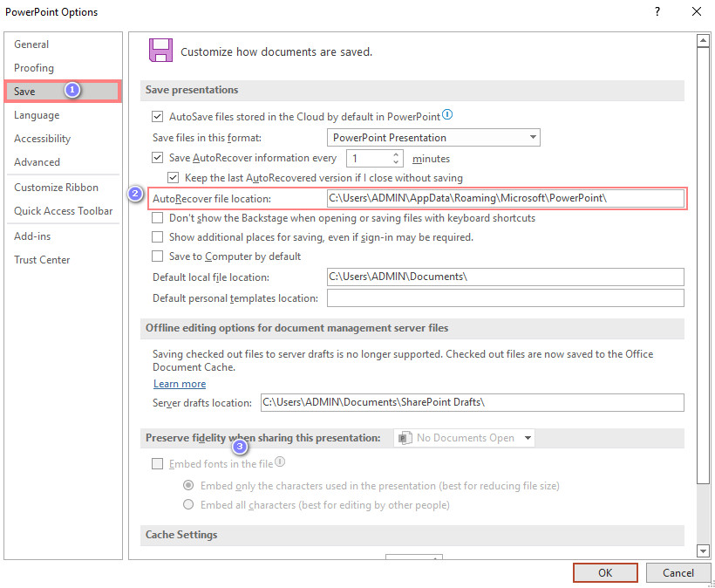Click the Default local file location field
Viewport: 715px width, 588px height.
505,277
